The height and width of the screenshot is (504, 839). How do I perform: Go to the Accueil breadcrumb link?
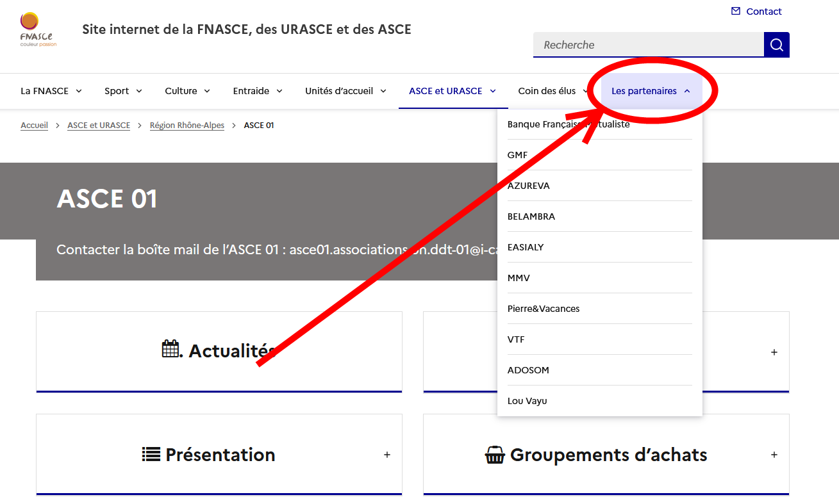point(34,126)
